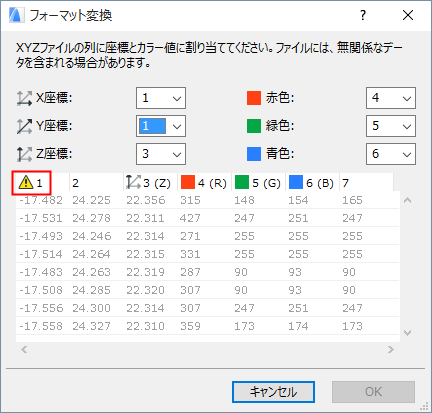Click the Z axis icon in column 3 header
Viewport: 432px width, 413px height.
pos(133,182)
